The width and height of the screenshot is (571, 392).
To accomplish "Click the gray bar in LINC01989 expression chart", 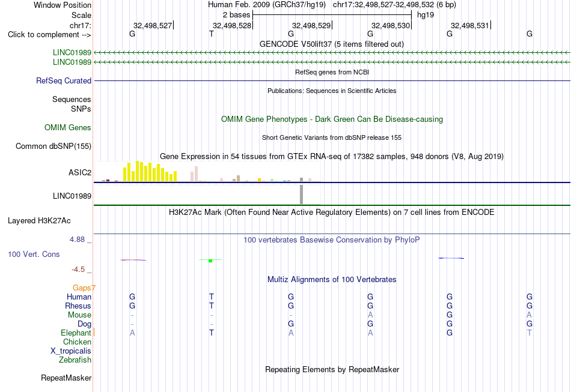I will (302, 194).
